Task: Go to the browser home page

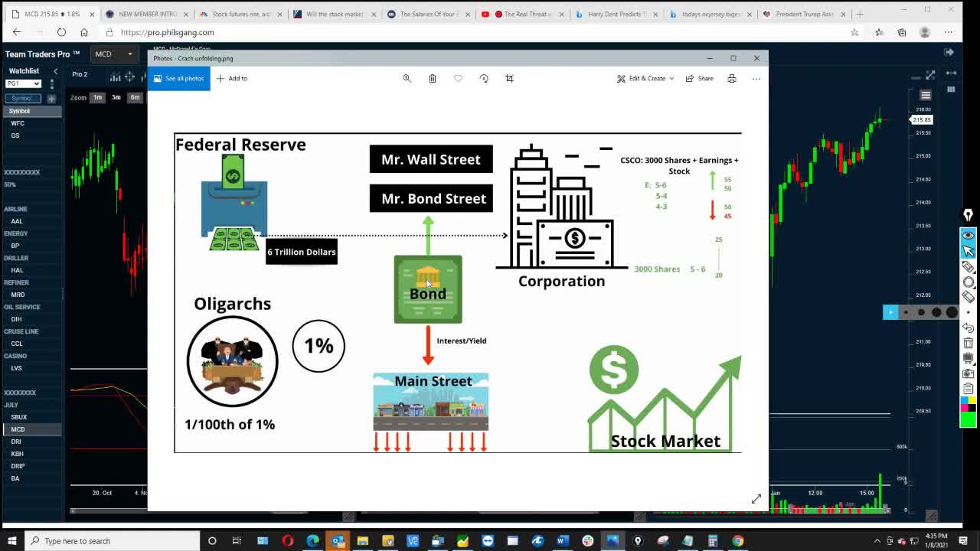Action: coord(84,32)
